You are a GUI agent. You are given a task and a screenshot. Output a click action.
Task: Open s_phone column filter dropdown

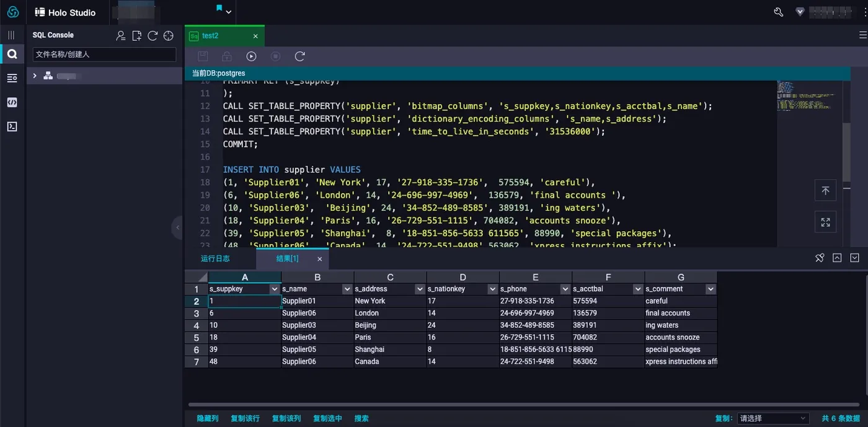click(565, 289)
